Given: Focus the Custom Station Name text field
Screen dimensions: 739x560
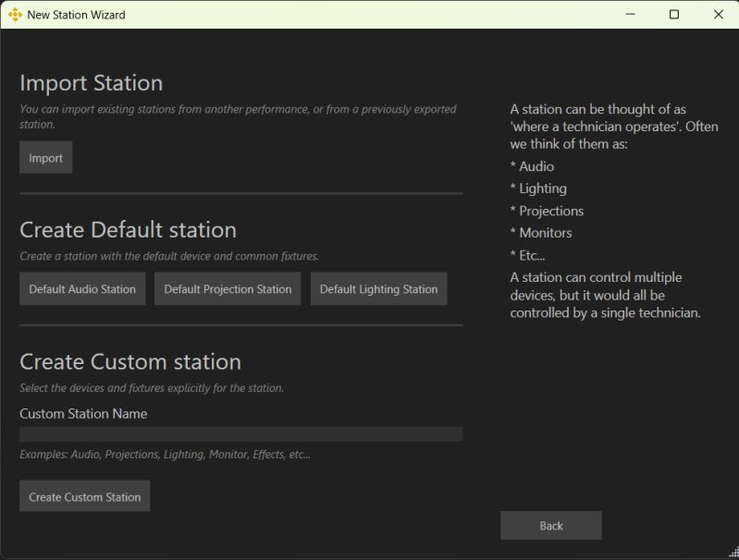Looking at the screenshot, I should click(x=241, y=433).
